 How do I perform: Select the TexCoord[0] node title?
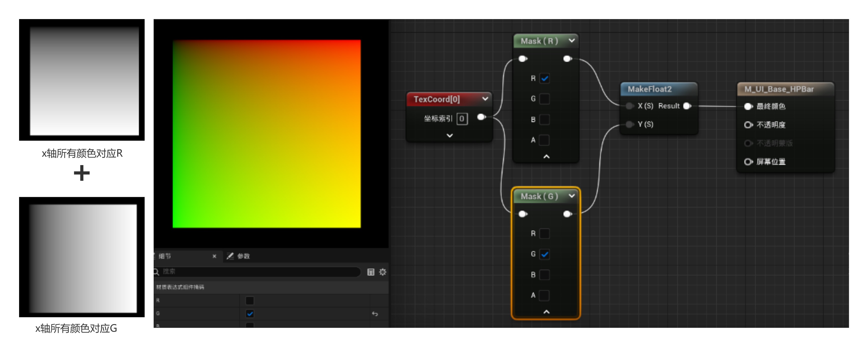click(437, 99)
